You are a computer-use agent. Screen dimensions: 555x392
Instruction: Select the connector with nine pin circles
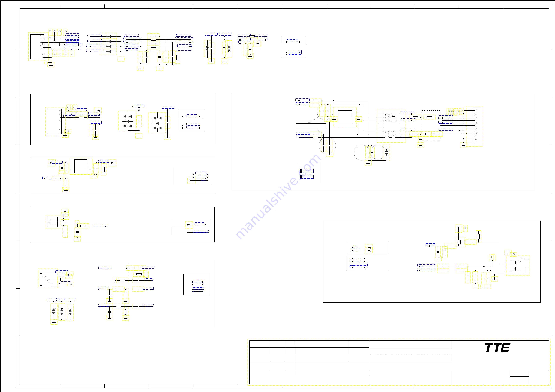click(x=37, y=46)
